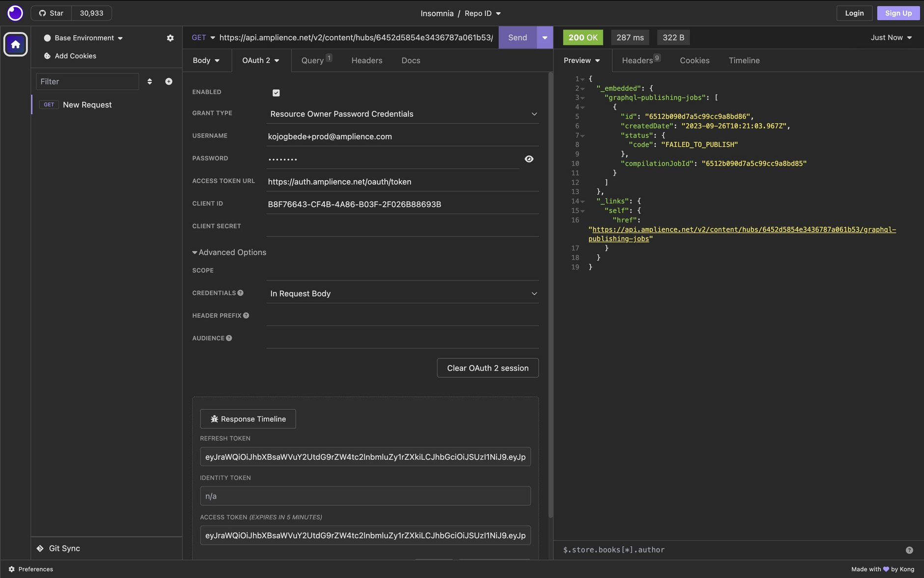The width and height of the screenshot is (924, 578).
Task: Open the GET method dropdown
Action: 203,38
